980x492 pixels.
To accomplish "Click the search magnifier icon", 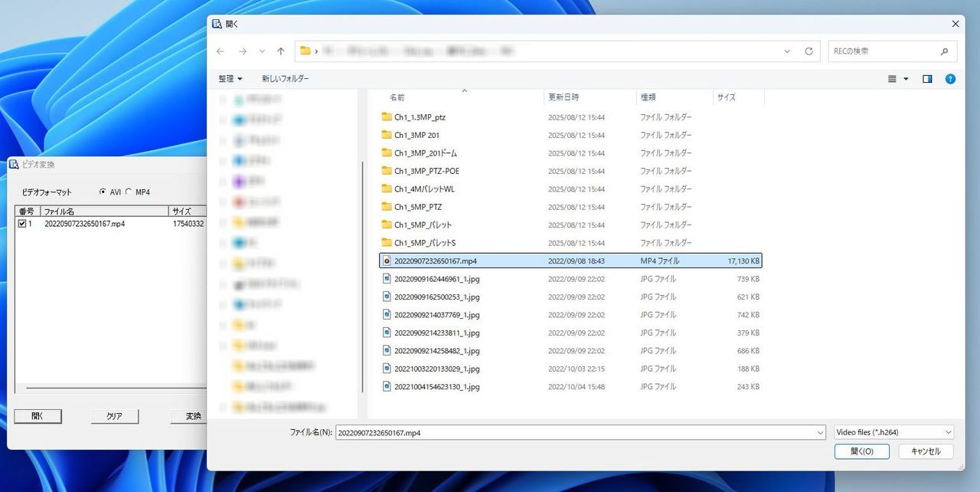I will pos(944,51).
